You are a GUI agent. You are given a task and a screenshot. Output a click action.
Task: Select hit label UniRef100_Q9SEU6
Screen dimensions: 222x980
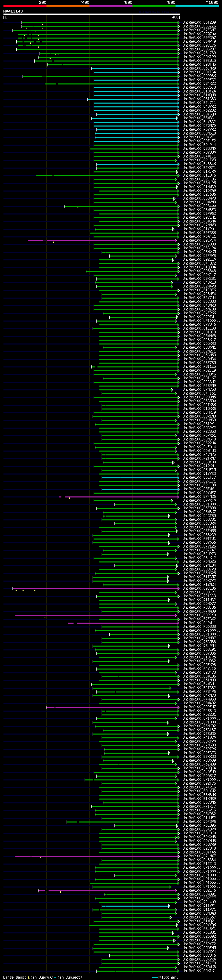point(199,588)
